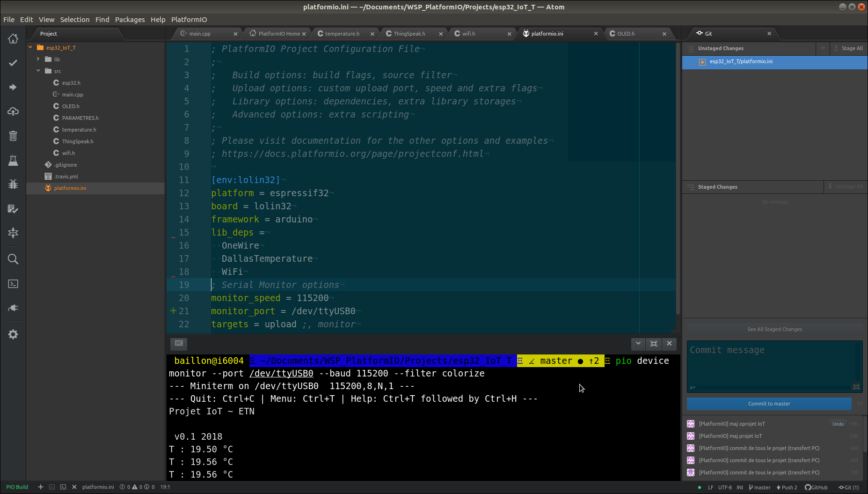Expand the lib folder in the project tree
Image resolution: width=868 pixels, height=494 pixels.
coord(38,59)
